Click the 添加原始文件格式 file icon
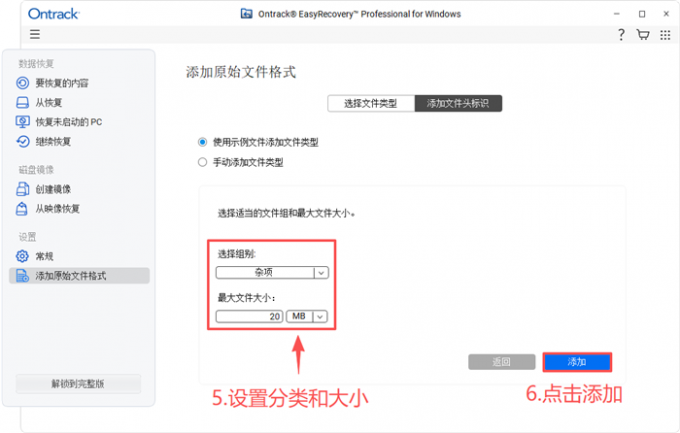 [23, 276]
